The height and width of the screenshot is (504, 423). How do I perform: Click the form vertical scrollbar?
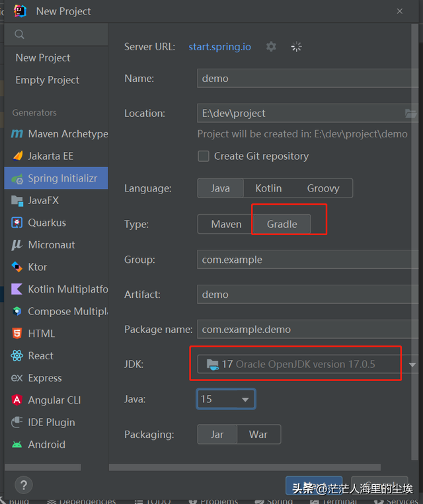pyautogui.click(x=415, y=241)
